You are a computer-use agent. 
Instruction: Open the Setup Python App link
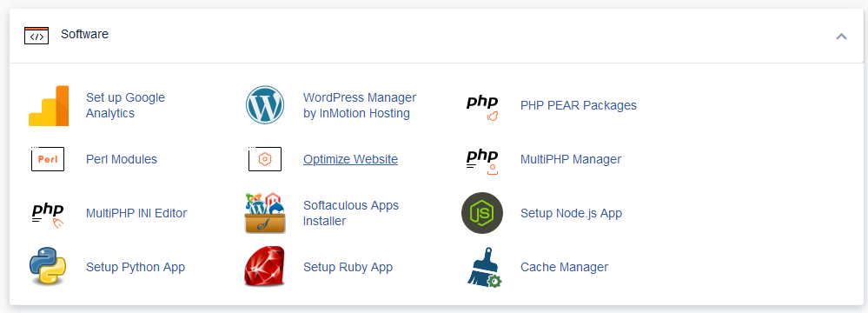point(136,267)
